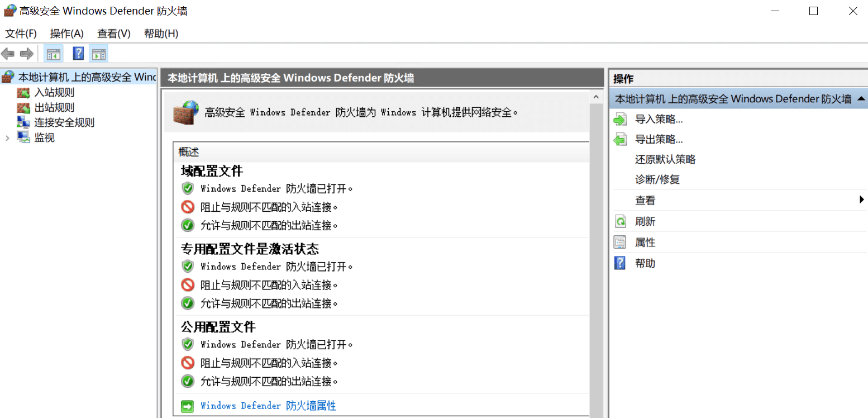Click green shield icon under 域配置文件

[x=188, y=188]
